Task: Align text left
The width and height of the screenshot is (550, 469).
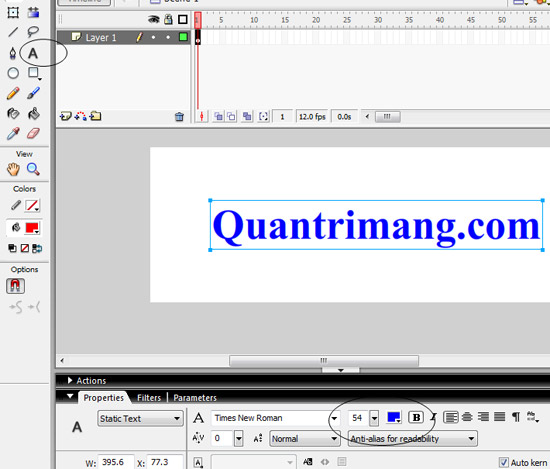Action: 451,417
